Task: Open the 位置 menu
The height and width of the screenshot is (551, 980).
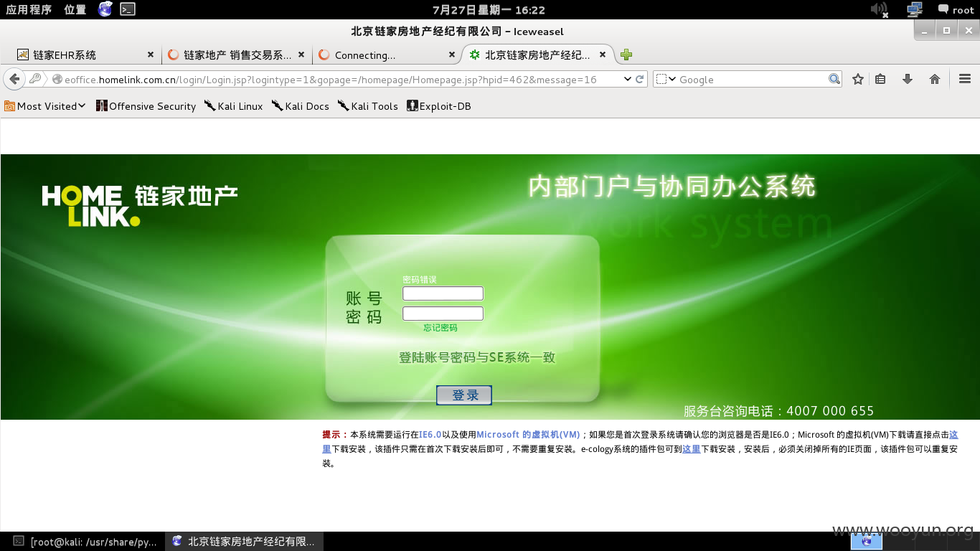Action: (75, 9)
